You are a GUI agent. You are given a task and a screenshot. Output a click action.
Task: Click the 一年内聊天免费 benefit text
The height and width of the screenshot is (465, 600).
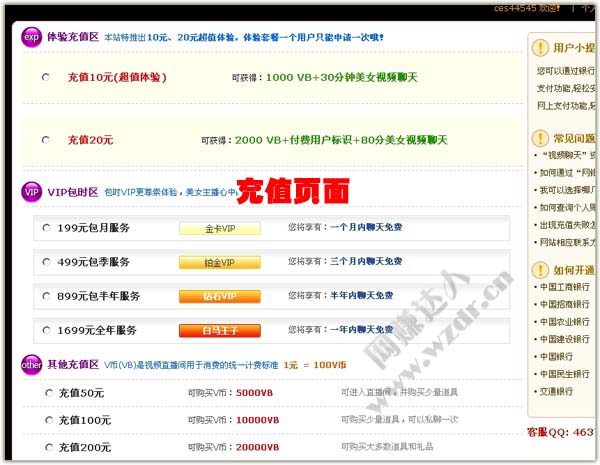[362, 330]
